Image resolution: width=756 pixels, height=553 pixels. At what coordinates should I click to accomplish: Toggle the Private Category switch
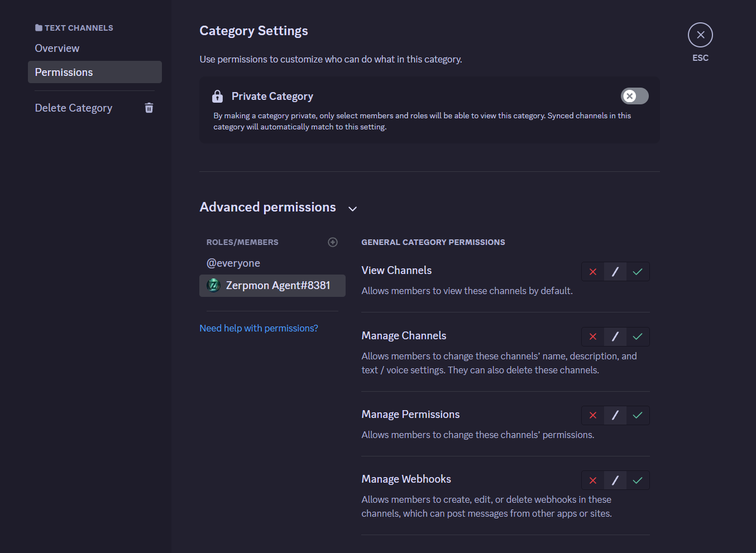tap(635, 96)
